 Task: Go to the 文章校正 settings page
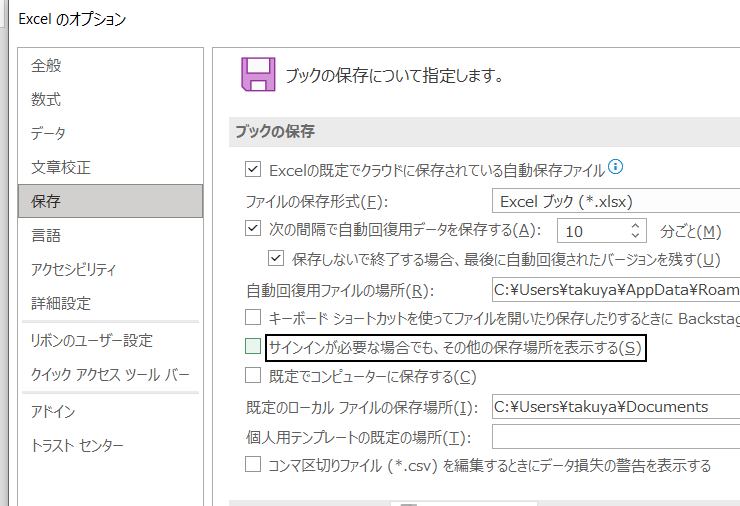110,168
